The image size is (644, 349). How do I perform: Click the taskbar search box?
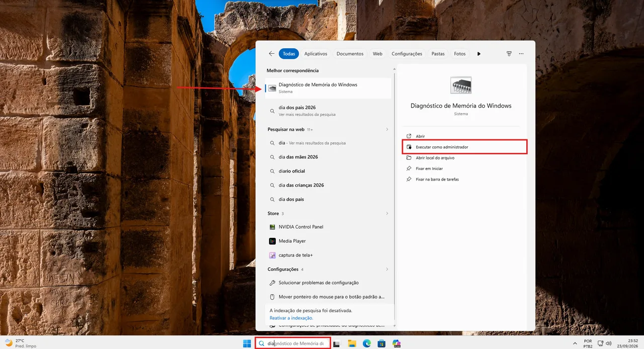pos(293,343)
